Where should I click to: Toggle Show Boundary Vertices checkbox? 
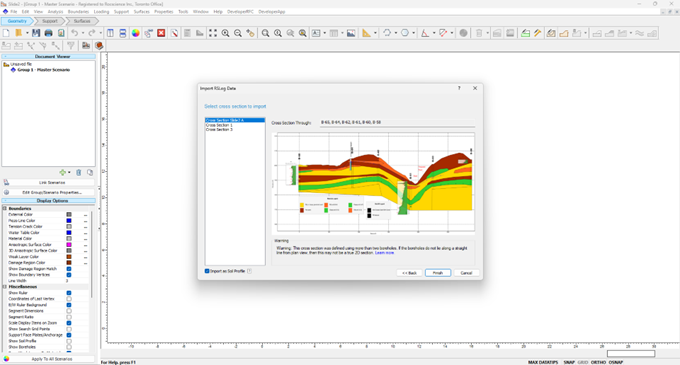[x=69, y=275]
